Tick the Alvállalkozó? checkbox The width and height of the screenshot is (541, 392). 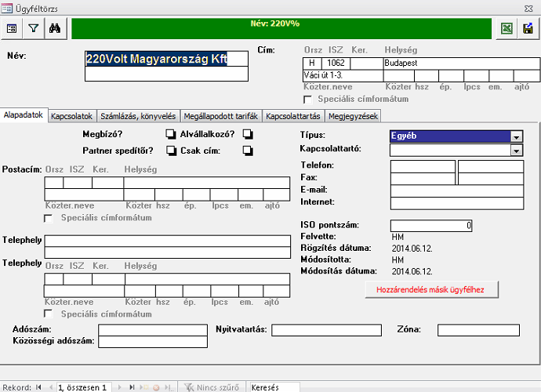click(x=248, y=134)
